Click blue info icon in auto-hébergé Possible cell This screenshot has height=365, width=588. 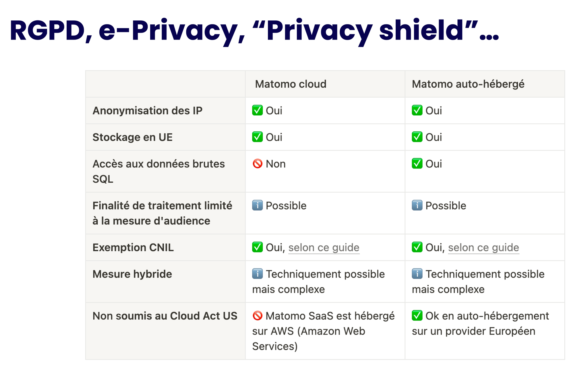click(417, 205)
